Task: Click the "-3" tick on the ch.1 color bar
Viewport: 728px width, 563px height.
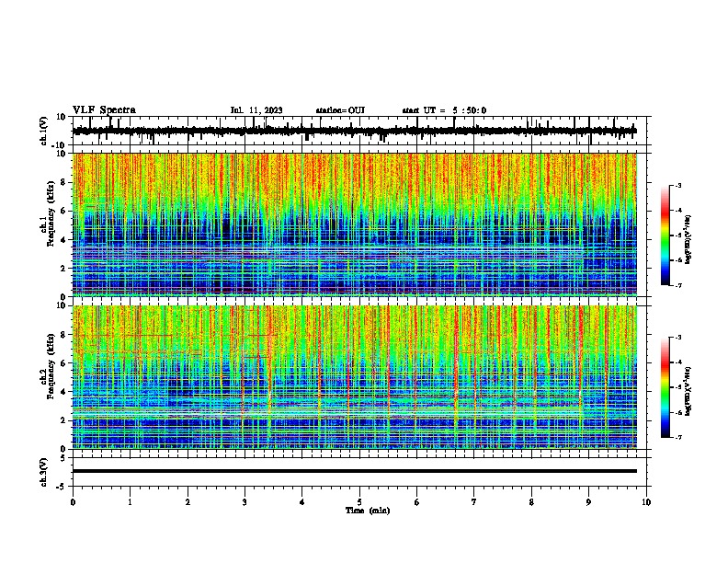Action: tap(678, 185)
